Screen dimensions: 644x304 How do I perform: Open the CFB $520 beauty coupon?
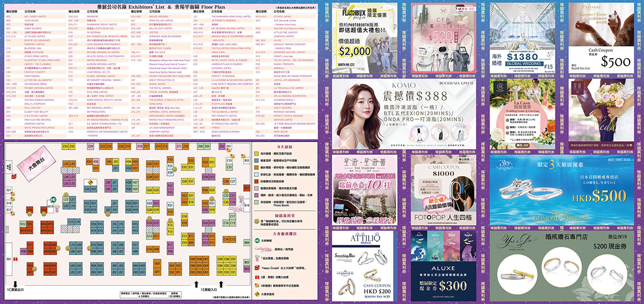coord(443,38)
